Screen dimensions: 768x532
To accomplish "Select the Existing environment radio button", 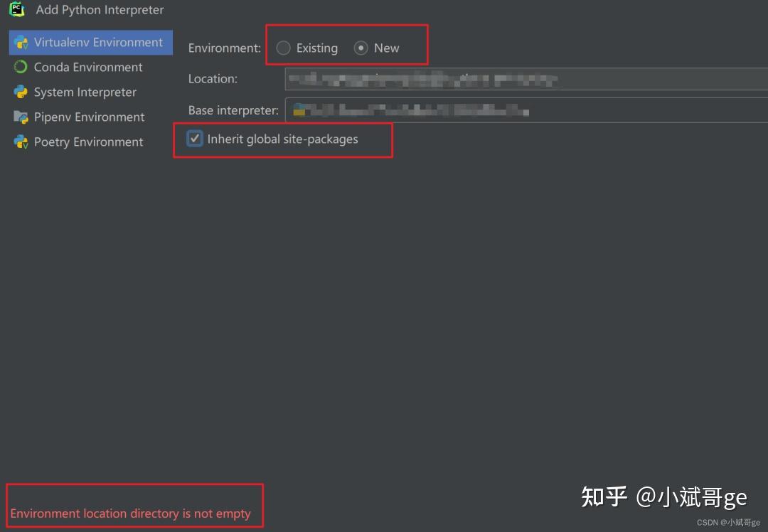I will 283,48.
